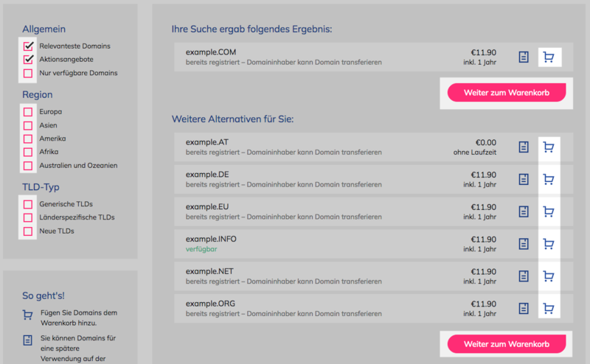Click the example.INFO domain result row
The image size is (590, 364).
click(x=373, y=244)
